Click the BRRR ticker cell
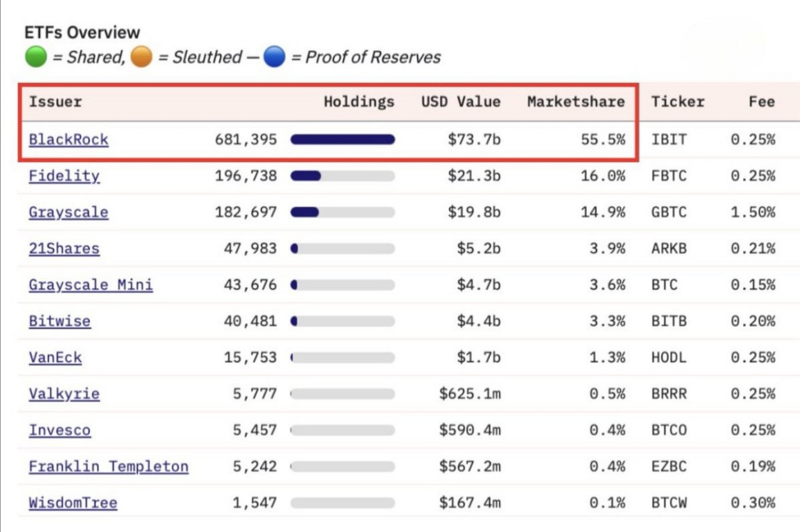The width and height of the screenshot is (800, 532). (669, 394)
